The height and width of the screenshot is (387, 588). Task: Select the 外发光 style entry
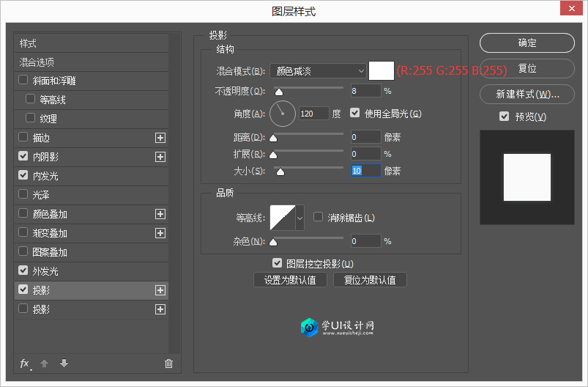point(45,271)
